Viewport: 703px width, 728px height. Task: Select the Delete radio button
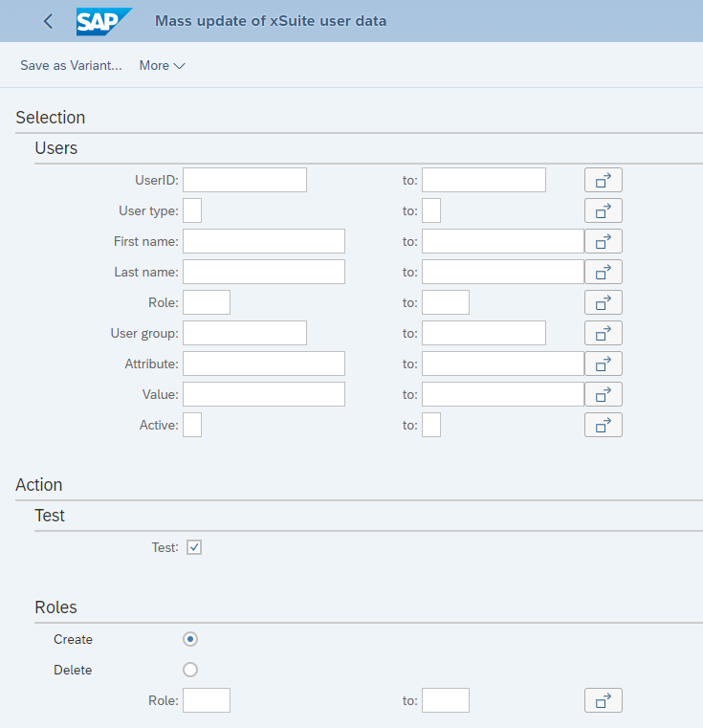tap(190, 670)
